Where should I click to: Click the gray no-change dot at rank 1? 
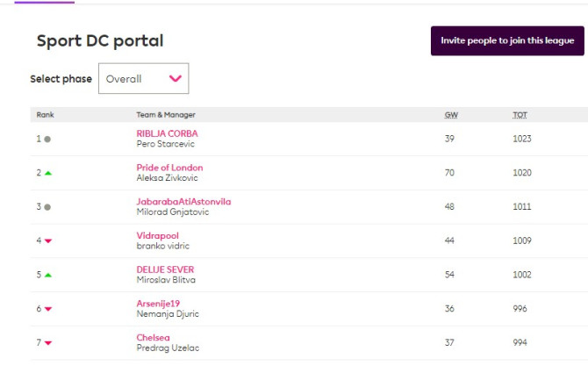point(47,139)
